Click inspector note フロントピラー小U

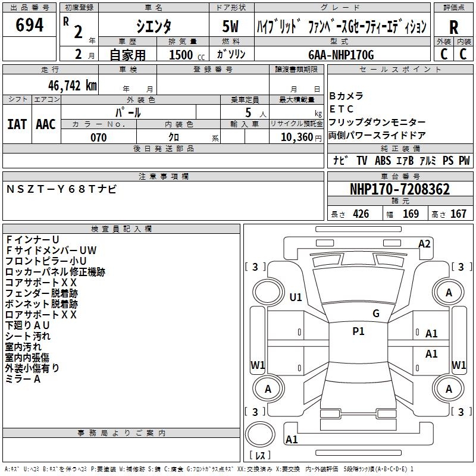46,261
